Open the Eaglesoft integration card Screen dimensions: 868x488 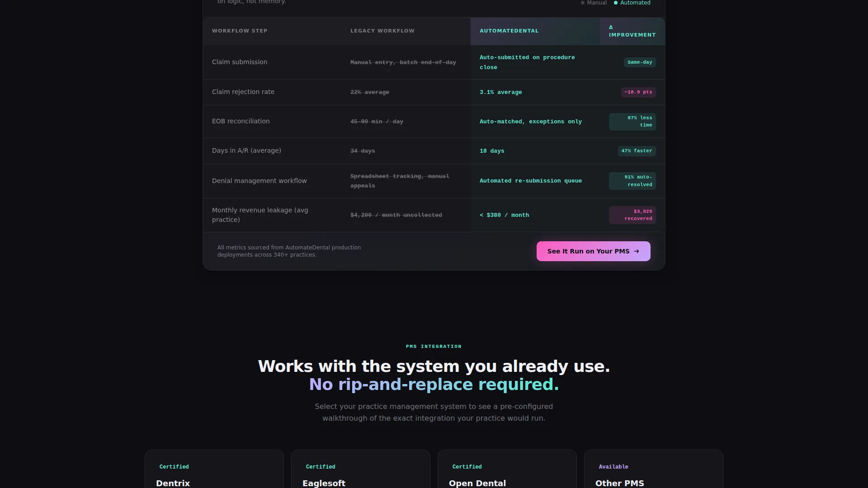click(x=361, y=469)
